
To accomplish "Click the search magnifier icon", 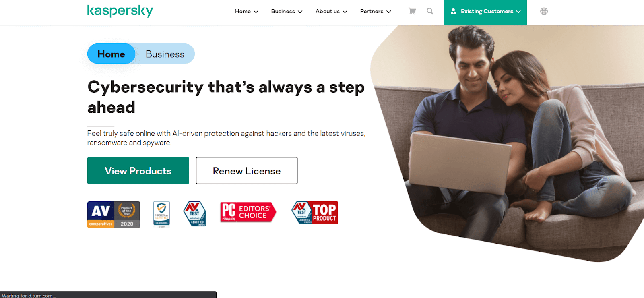I will pyautogui.click(x=430, y=11).
